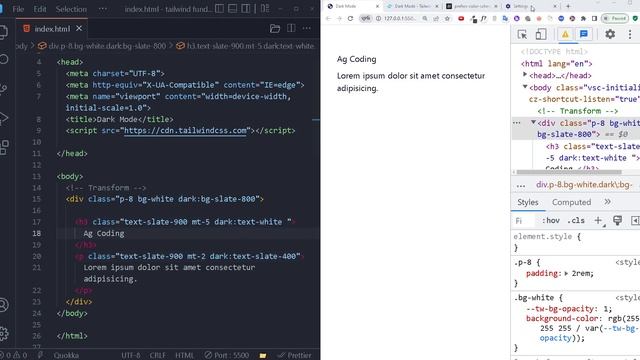640x360 pixels.
Task: Open Search in VS Code activity bar
Action: (4, 59)
